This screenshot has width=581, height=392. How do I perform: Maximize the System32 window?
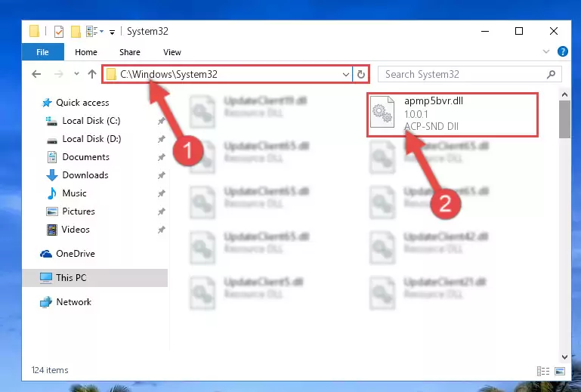[x=519, y=32]
